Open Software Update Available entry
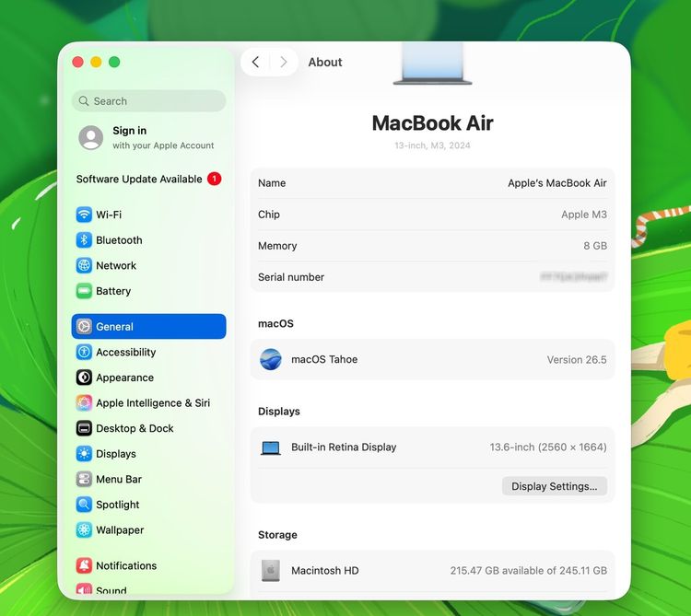 [148, 180]
